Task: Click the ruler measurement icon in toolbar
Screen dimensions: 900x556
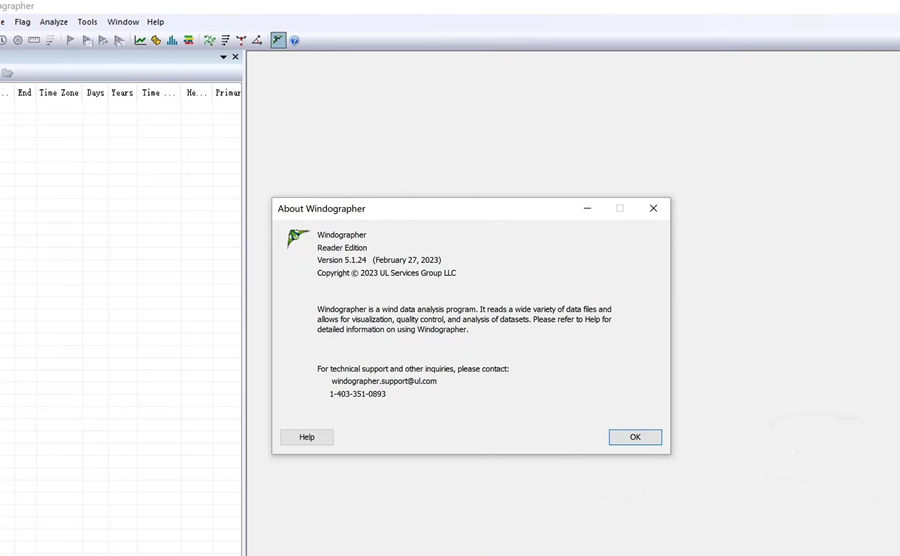Action: tap(34, 40)
